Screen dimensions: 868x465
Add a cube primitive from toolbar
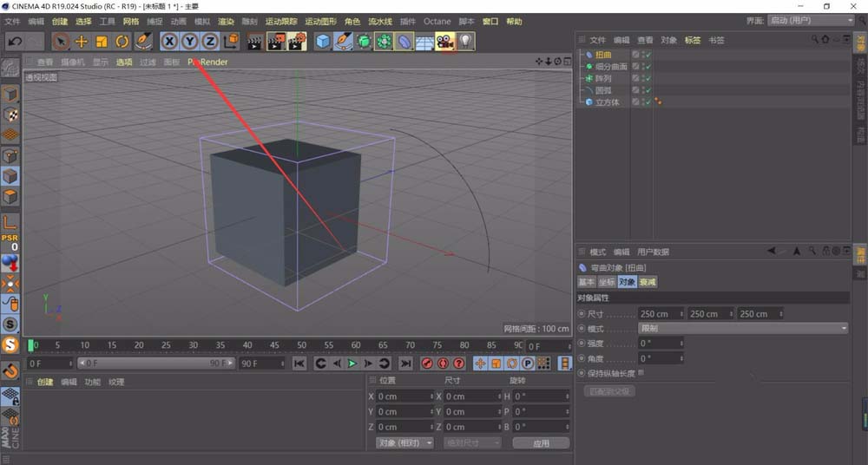coord(323,41)
